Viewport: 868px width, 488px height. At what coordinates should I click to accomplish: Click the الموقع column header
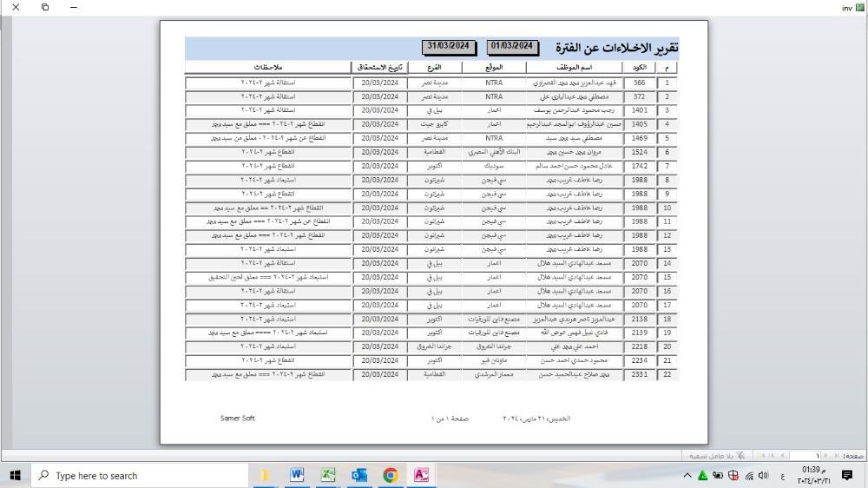(494, 67)
